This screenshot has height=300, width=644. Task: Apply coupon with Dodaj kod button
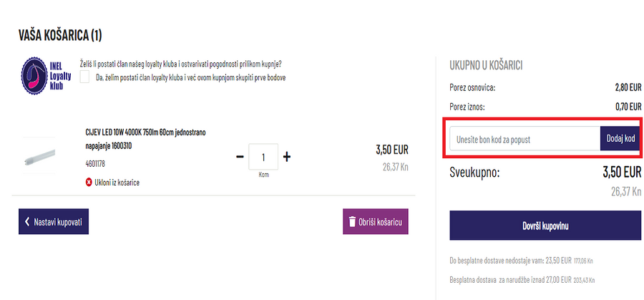pos(620,138)
